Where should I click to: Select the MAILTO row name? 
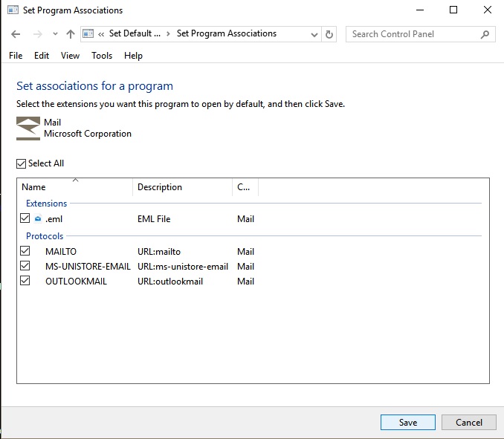click(61, 252)
